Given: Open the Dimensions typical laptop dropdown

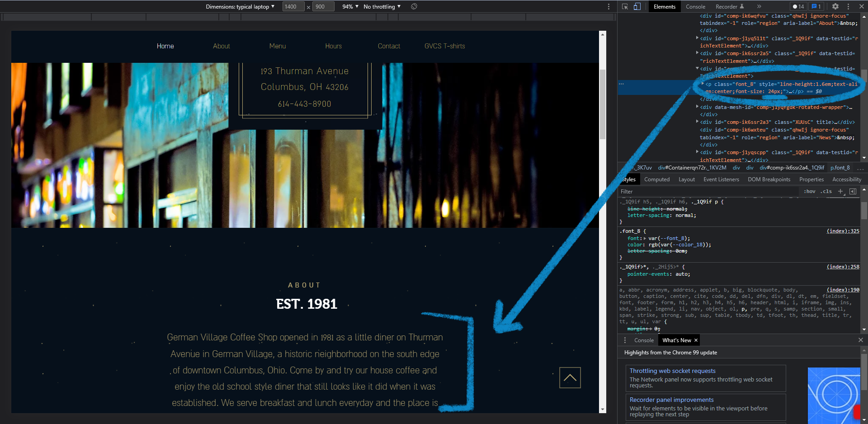Looking at the screenshot, I should [240, 6].
